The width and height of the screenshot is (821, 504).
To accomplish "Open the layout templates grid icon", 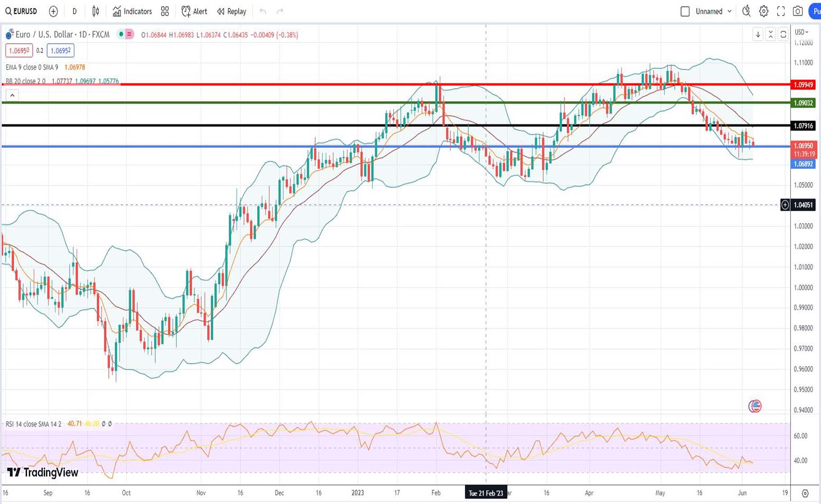I will [165, 11].
